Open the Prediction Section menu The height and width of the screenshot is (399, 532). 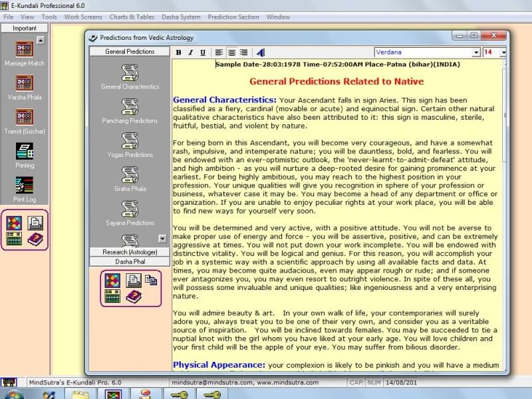click(x=233, y=17)
